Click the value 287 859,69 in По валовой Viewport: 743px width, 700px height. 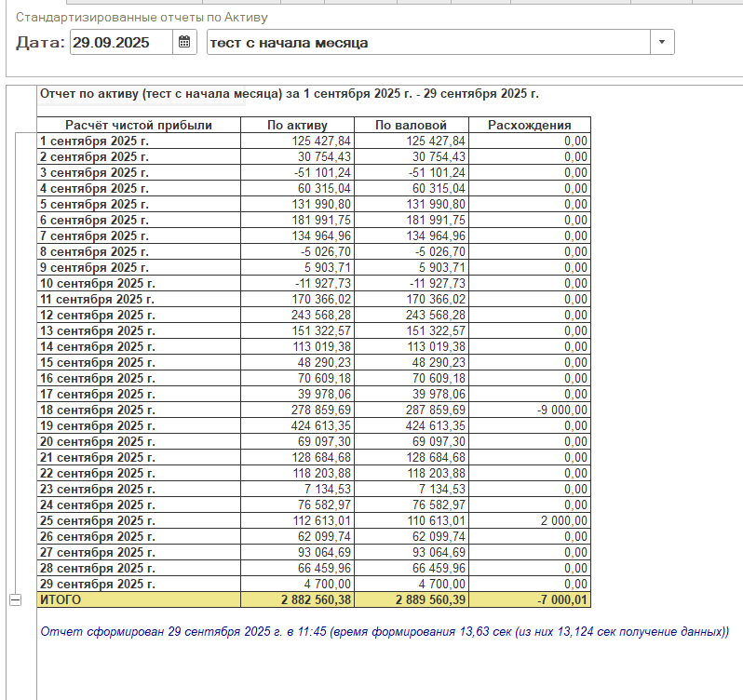pyautogui.click(x=412, y=411)
